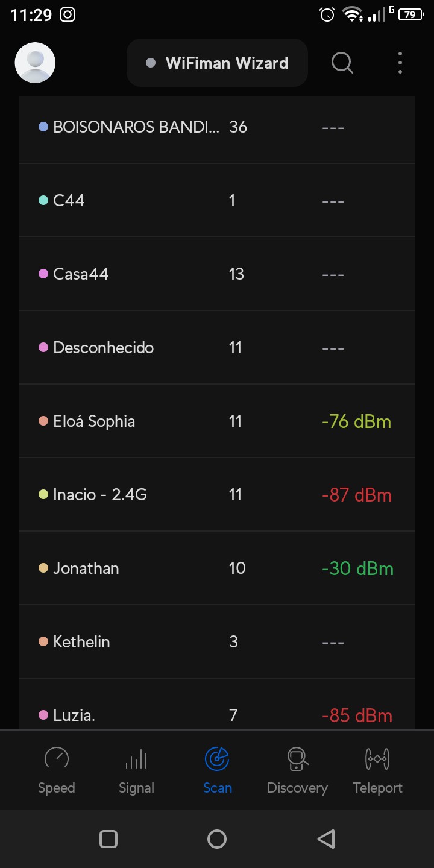Open the Speed test gauge icon
Image resolution: width=434 pixels, height=868 pixels.
coord(57,759)
